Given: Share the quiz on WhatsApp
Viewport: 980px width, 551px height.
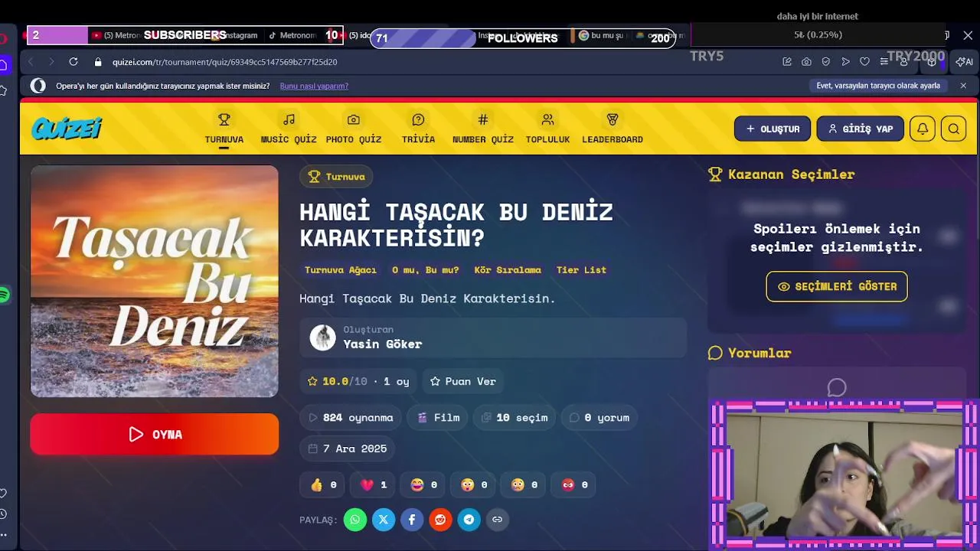Looking at the screenshot, I should tap(355, 520).
